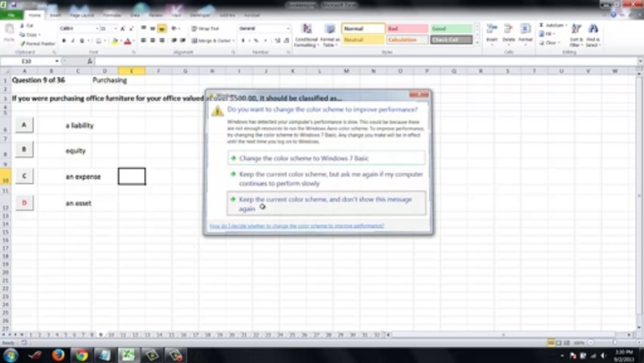Apply the Calculation cell style

[407, 39]
